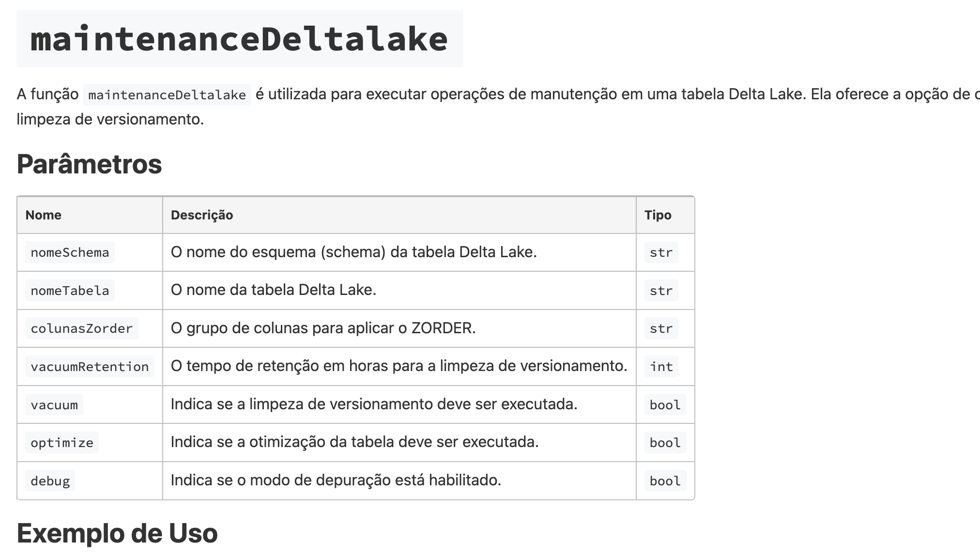Click the bool type in optimize row
This screenshot has height=558, width=980.
click(665, 443)
